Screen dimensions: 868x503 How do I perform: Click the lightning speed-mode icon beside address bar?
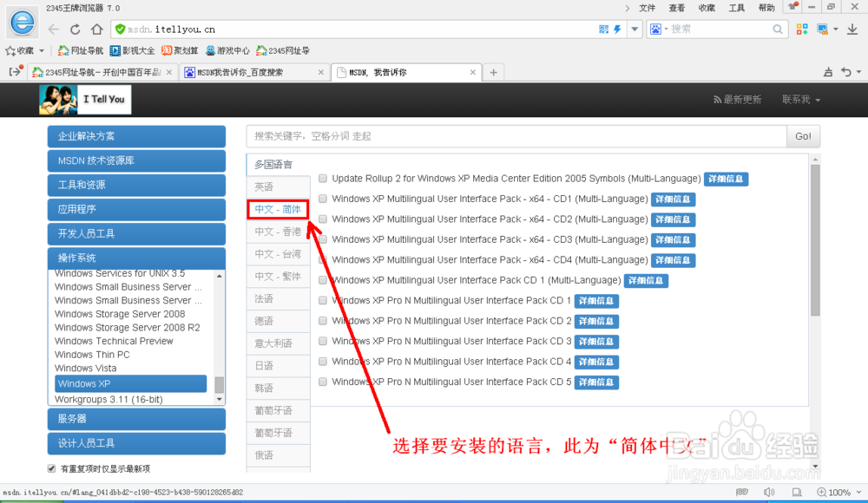point(618,29)
